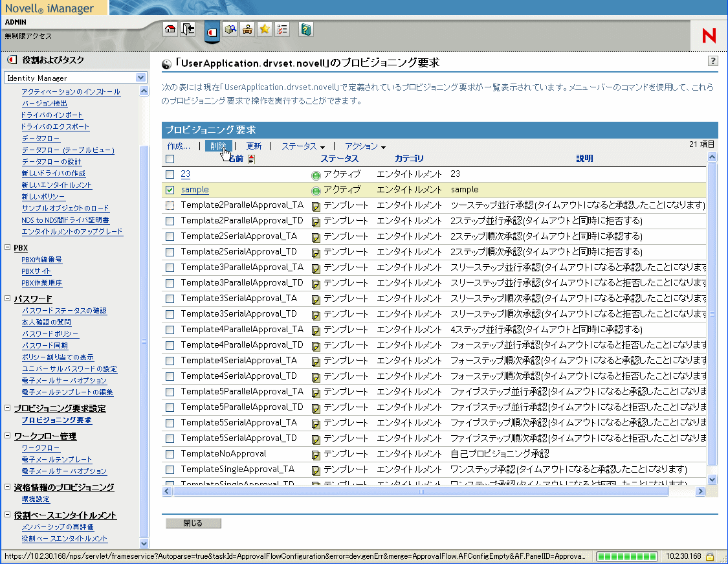This screenshot has width=728, height=564.
Task: Check the TemplateNoApproval checkbox
Action: click(170, 454)
